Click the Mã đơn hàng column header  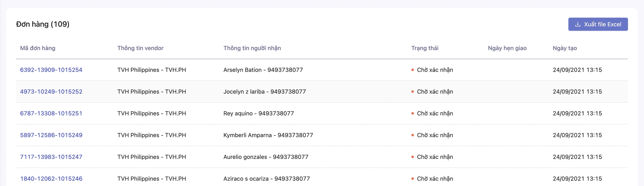click(38, 48)
